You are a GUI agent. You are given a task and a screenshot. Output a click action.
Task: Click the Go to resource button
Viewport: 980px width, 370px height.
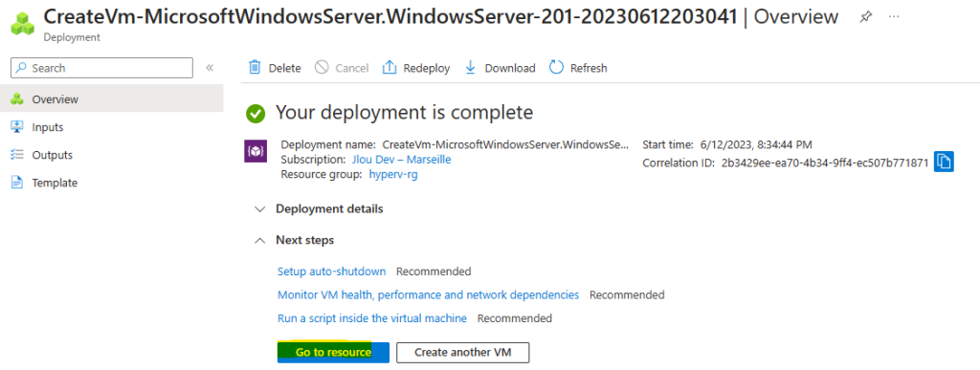pyautogui.click(x=333, y=352)
